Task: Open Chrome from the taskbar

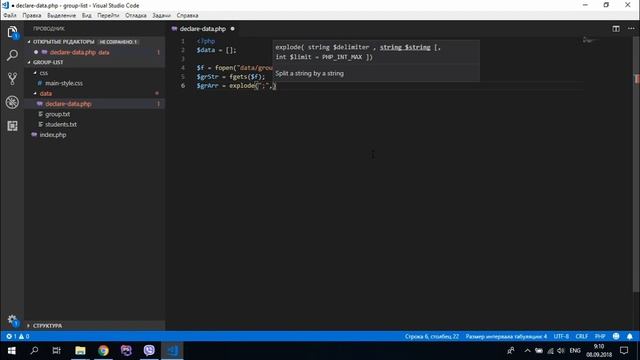Action: click(x=103, y=351)
